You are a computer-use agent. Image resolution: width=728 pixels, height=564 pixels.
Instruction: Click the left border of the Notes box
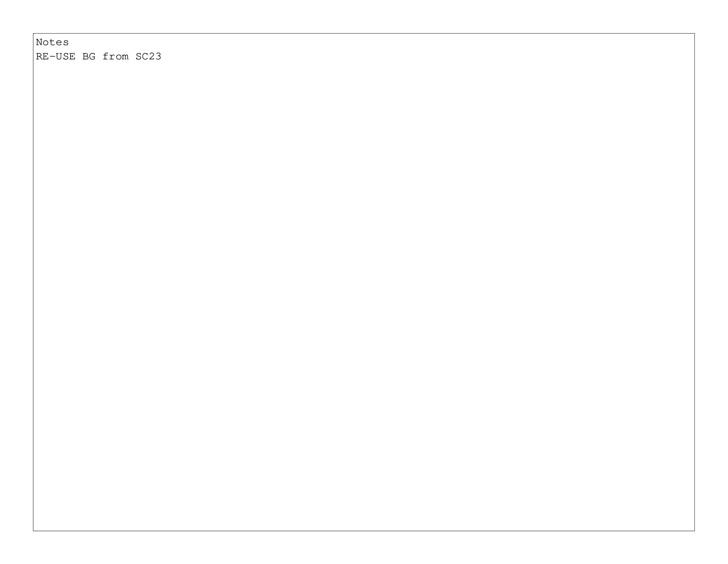click(33, 282)
